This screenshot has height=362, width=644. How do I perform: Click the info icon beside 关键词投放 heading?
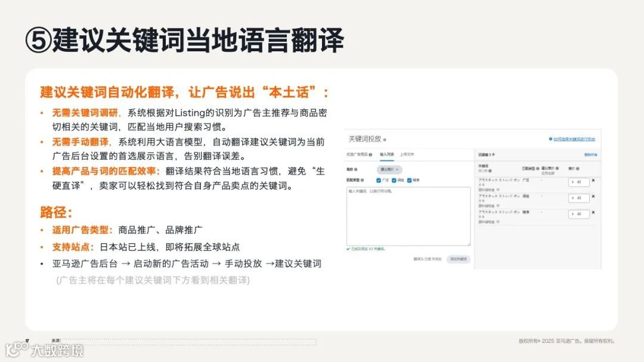(385, 140)
